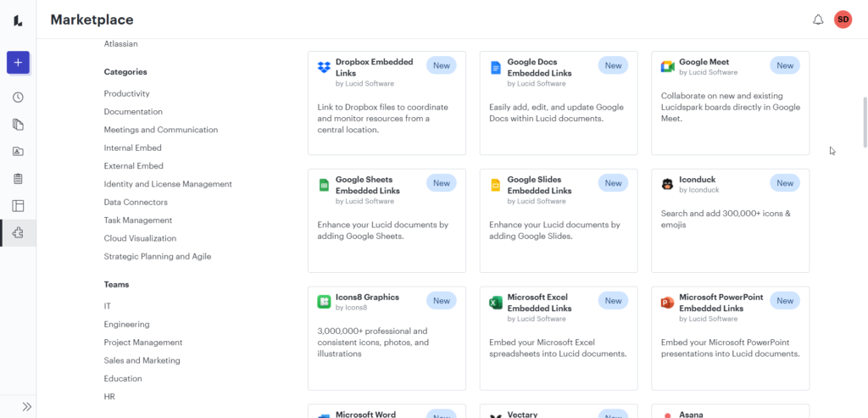Click the Google Sheets icon
868x418 pixels.
tap(324, 185)
